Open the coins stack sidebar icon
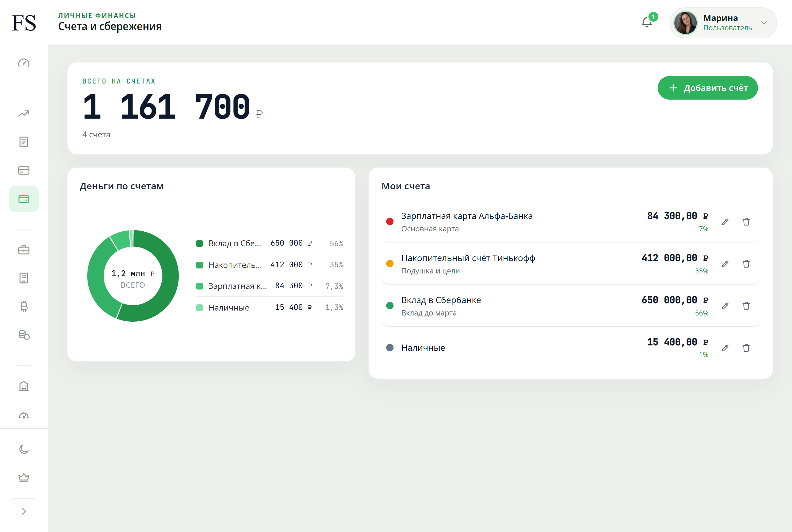The width and height of the screenshot is (792, 532). [x=24, y=335]
